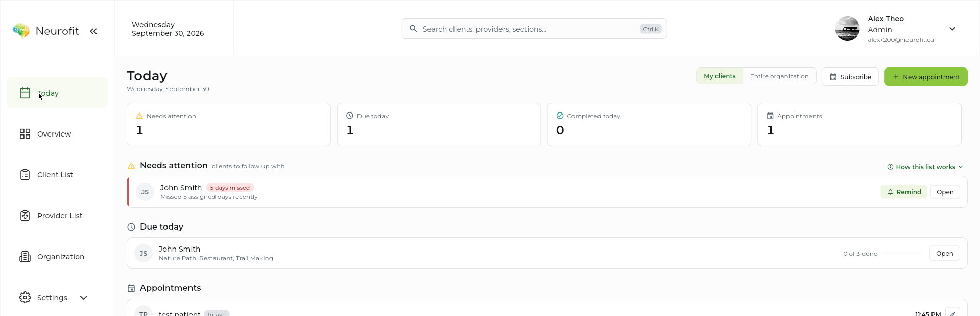Switch to Entire organization view
Image resolution: width=980 pixels, height=316 pixels.
click(x=779, y=76)
